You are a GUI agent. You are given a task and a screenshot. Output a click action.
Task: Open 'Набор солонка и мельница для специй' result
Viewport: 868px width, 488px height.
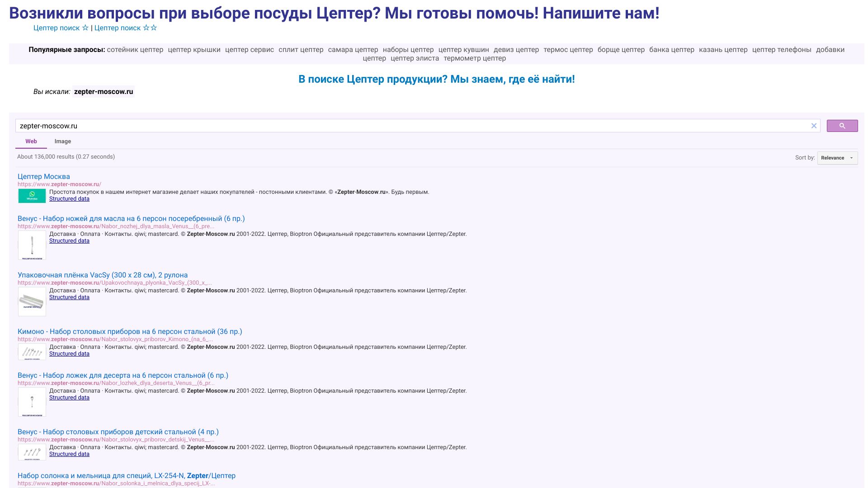[127, 476]
